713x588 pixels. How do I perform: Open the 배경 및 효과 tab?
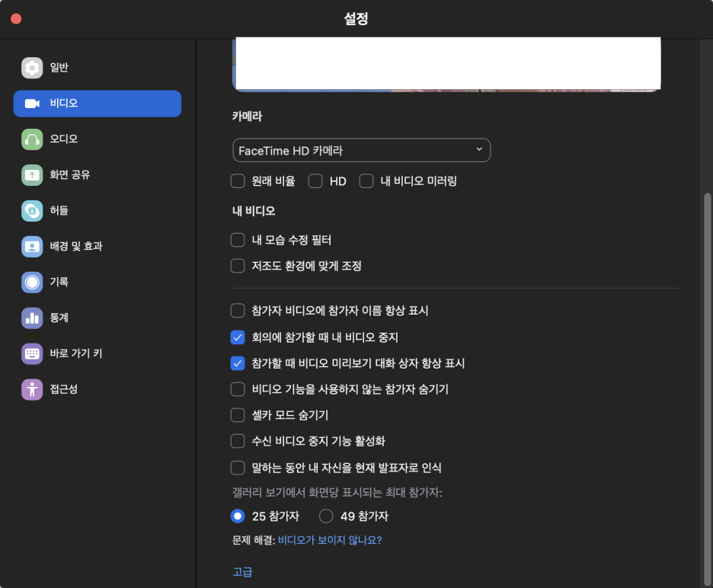click(76, 246)
